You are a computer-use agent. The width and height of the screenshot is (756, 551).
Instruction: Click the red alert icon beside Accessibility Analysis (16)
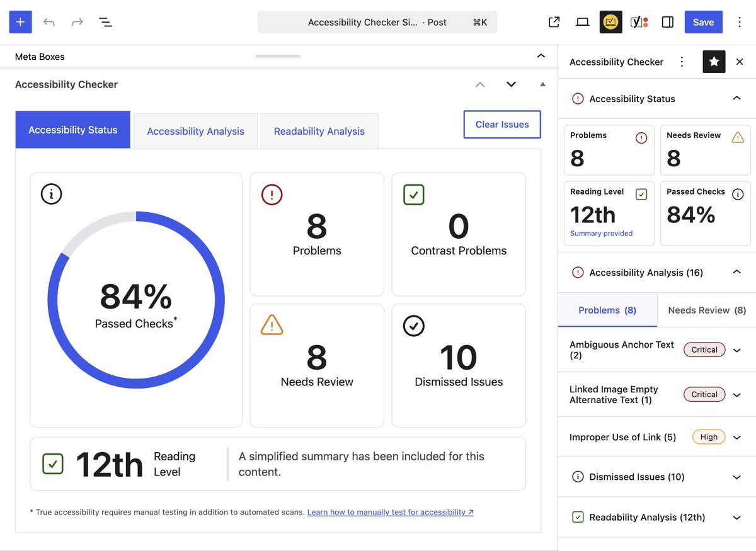click(578, 272)
